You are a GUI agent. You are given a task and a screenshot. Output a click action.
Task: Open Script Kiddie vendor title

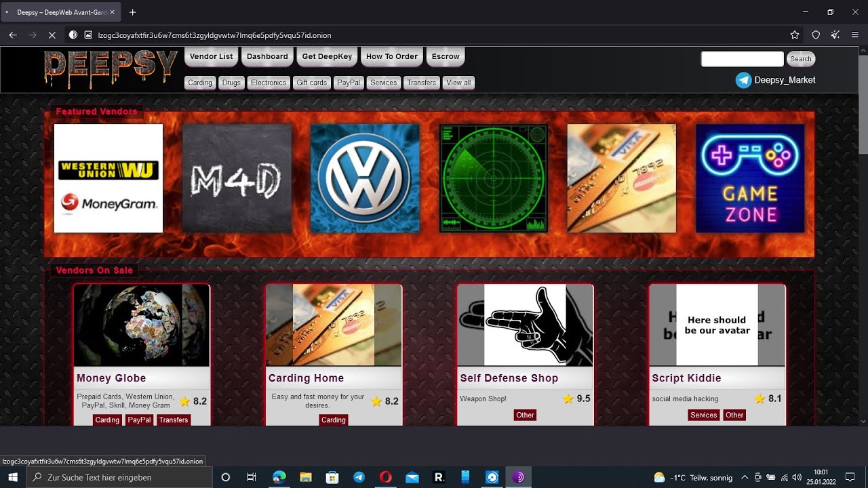686,378
